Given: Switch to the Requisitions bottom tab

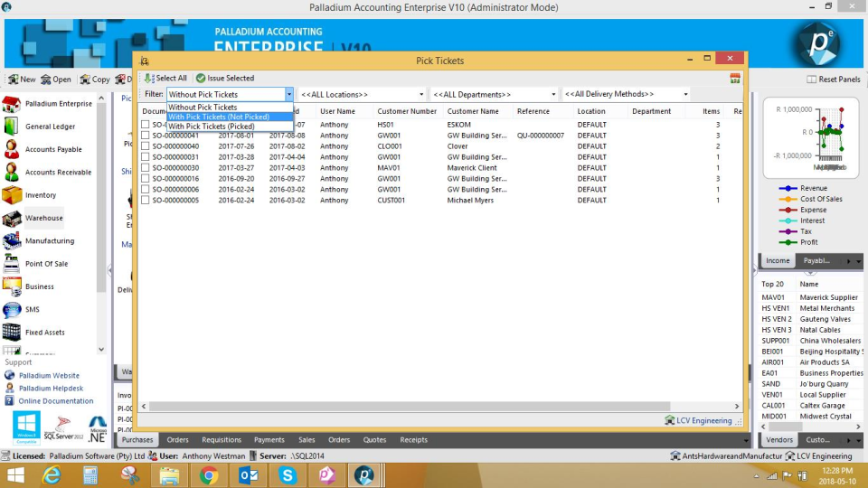Looking at the screenshot, I should pyautogui.click(x=222, y=440).
